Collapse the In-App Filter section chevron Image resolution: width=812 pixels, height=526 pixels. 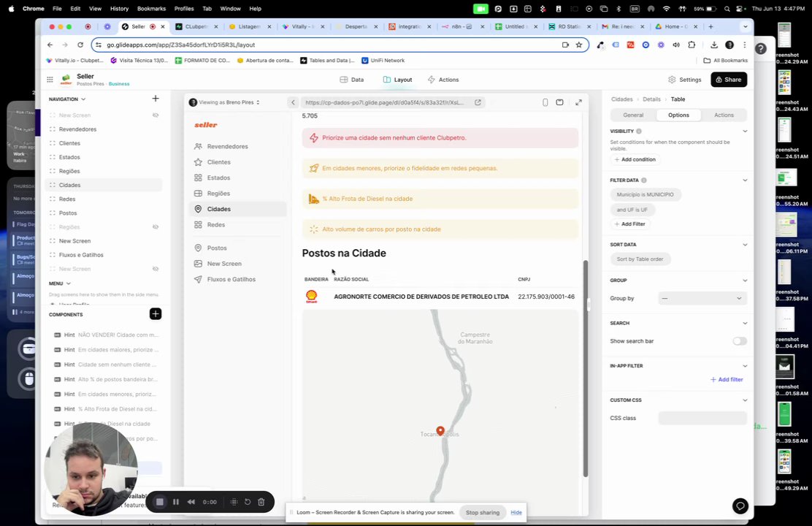745,366
